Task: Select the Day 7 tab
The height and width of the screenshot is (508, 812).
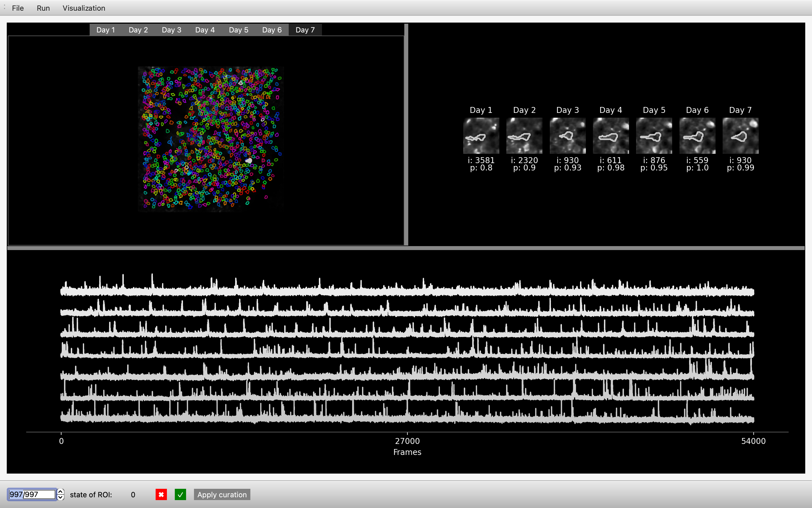Action: point(305,30)
